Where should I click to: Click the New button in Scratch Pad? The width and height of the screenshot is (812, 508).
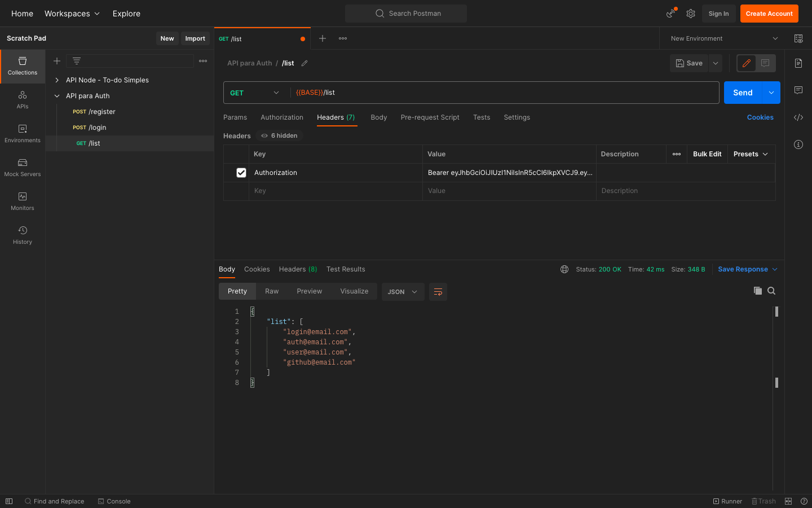click(x=167, y=38)
